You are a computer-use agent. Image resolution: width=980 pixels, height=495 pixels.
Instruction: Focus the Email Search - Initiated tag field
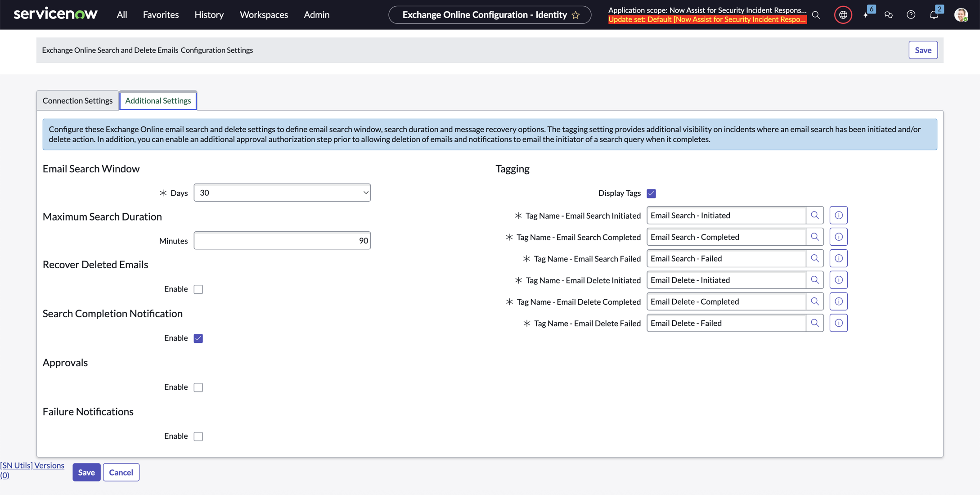pyautogui.click(x=726, y=216)
